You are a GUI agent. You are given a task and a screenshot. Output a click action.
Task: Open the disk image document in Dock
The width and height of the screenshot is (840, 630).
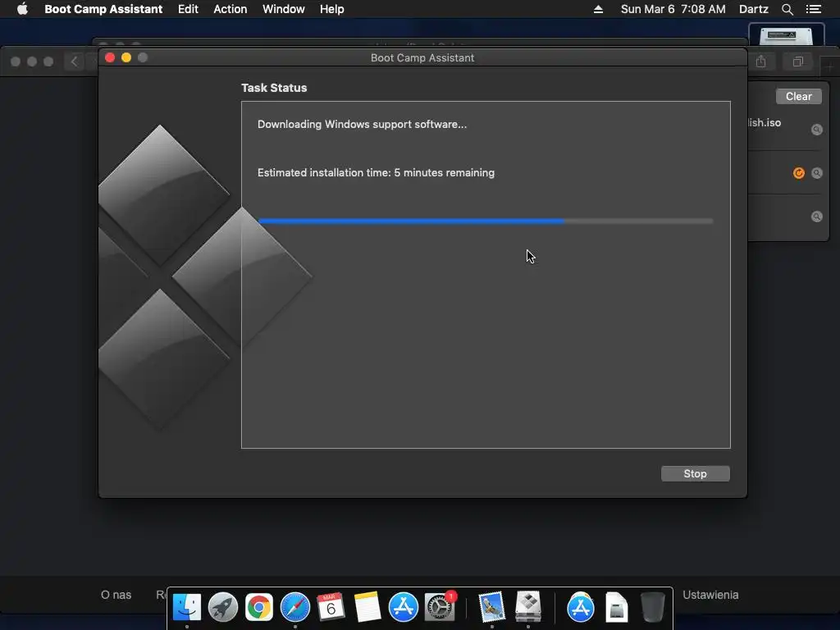pos(616,607)
